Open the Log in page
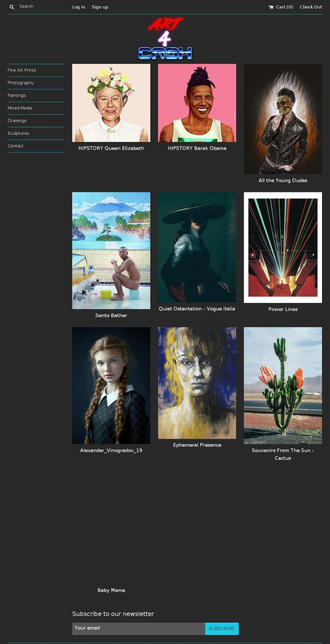Image resolution: width=330 pixels, height=644 pixels. (78, 7)
